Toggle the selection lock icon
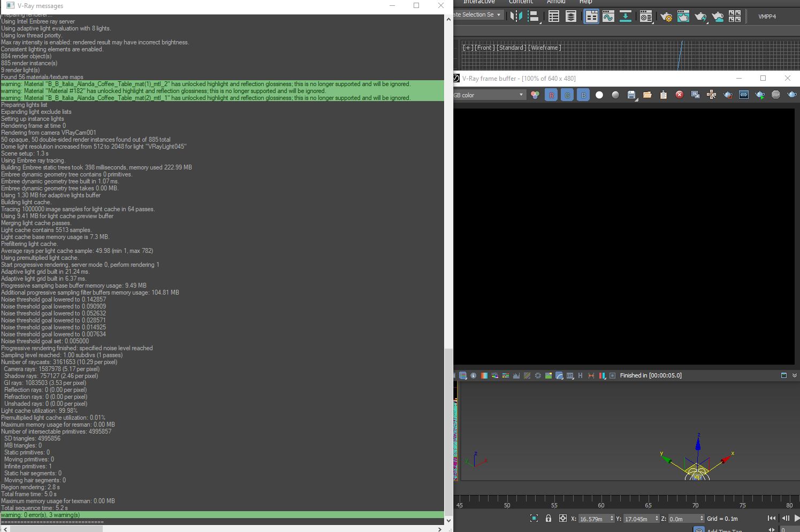 coord(548,518)
